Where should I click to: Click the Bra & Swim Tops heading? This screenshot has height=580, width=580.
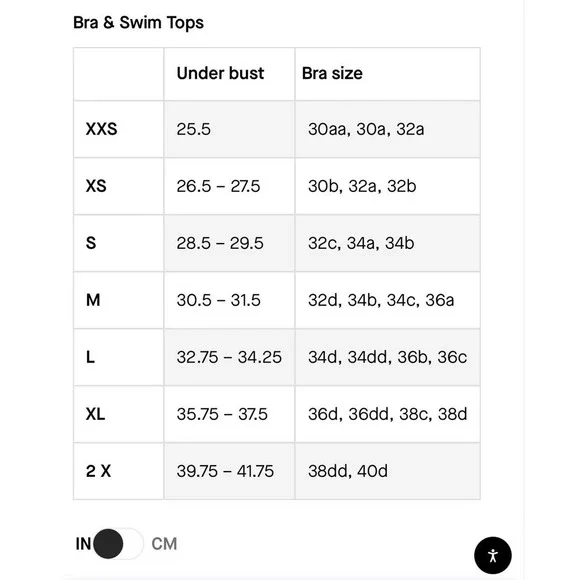tap(138, 23)
